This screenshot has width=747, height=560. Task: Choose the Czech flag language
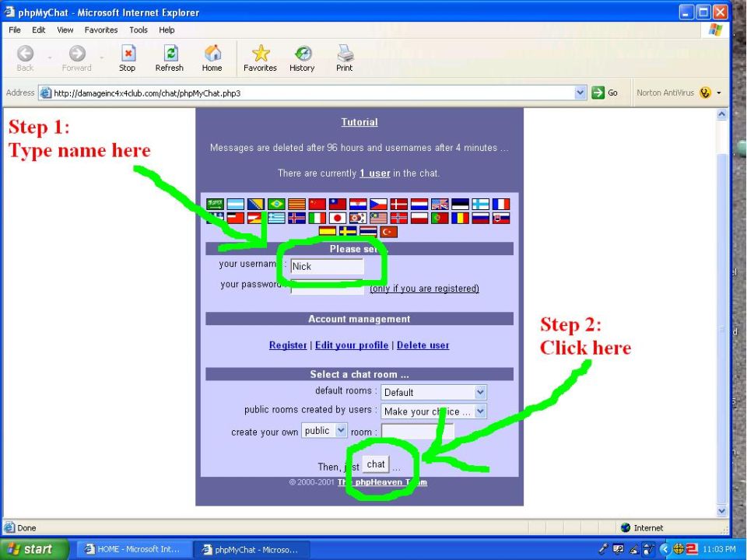[x=379, y=205]
